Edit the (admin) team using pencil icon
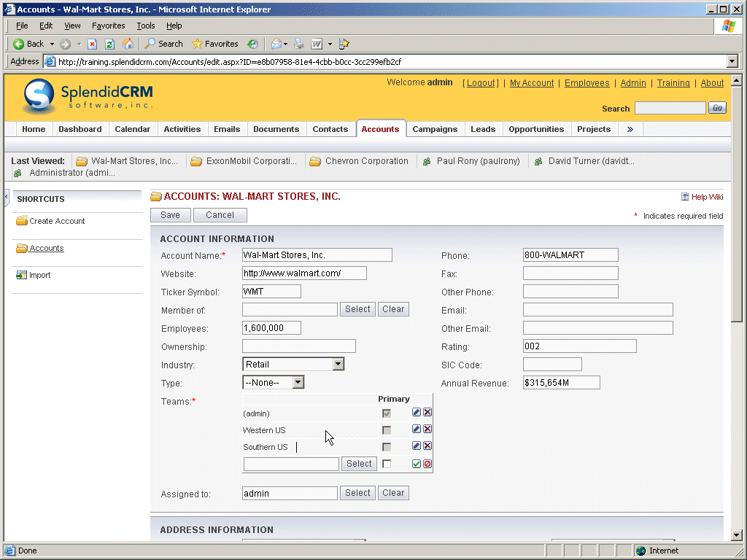 point(417,413)
